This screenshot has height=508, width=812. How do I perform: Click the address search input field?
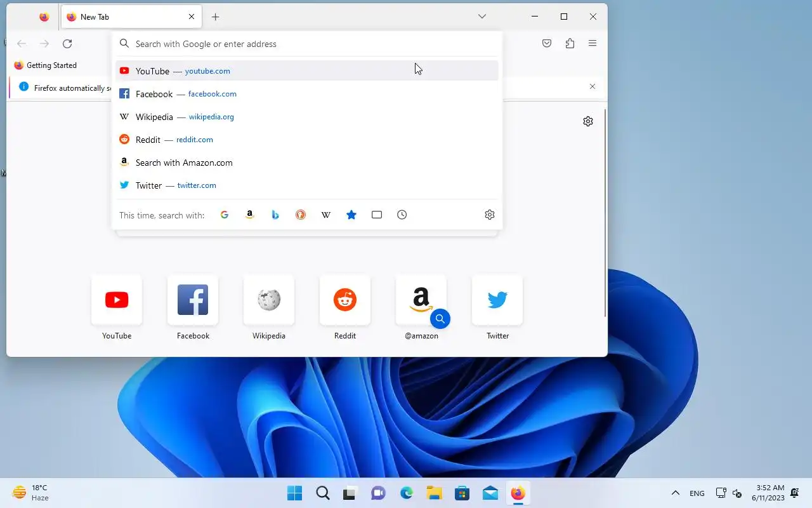coord(307,44)
